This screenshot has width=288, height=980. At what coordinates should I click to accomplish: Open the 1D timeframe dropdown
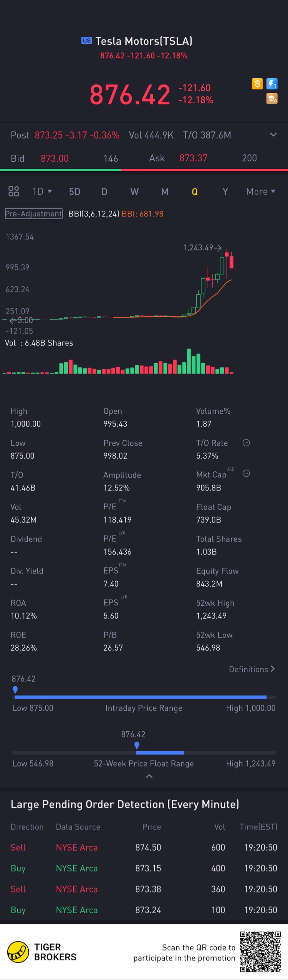click(42, 191)
